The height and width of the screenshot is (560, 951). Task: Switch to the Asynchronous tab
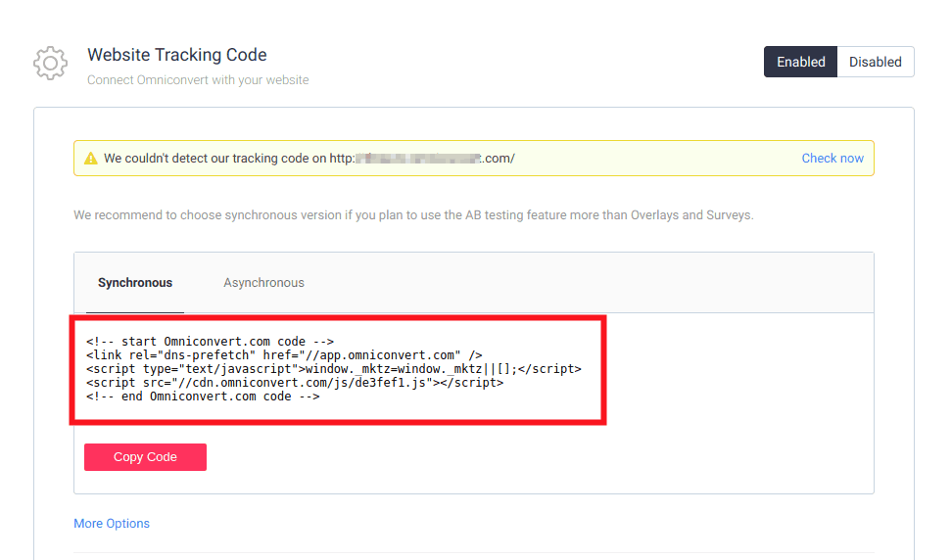click(x=263, y=283)
